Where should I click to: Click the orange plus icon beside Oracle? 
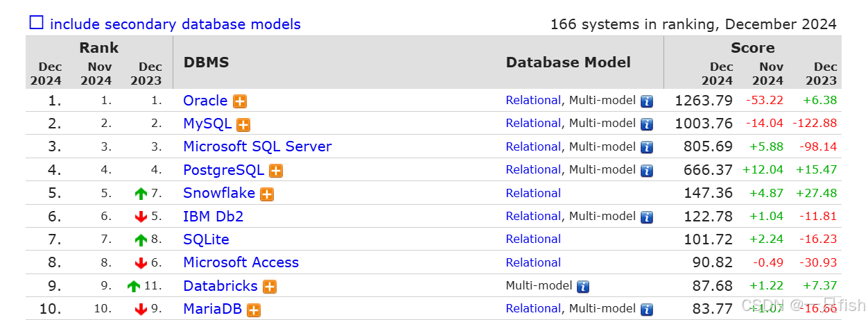(x=240, y=101)
